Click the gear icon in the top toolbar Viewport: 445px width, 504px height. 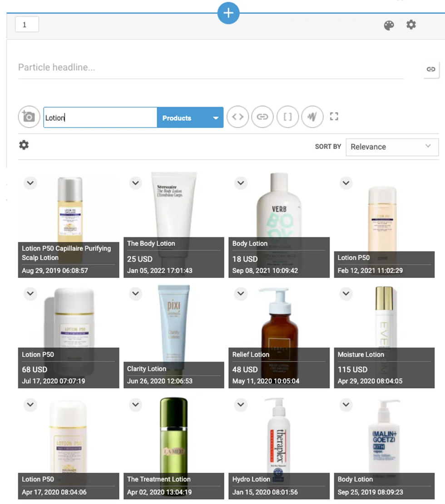[x=411, y=25]
